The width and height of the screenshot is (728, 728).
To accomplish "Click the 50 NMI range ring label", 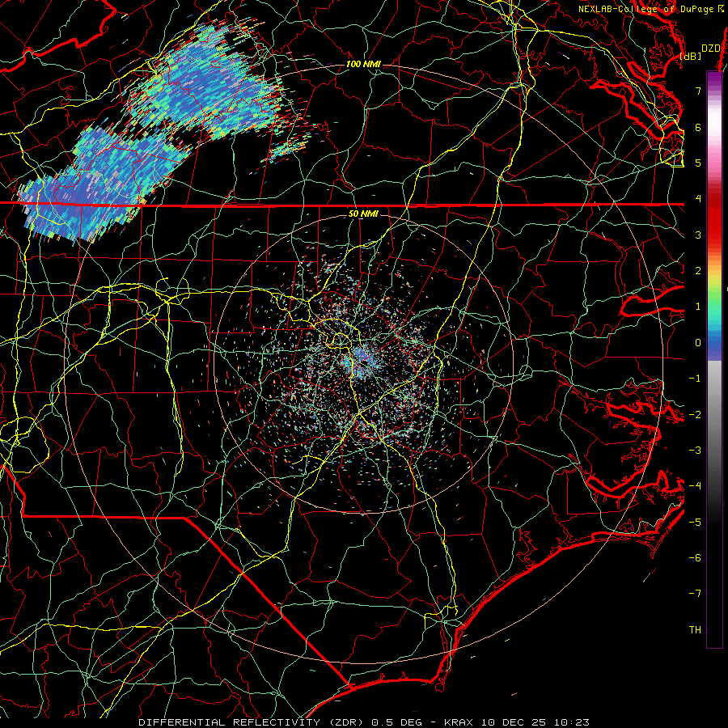I will click(363, 214).
